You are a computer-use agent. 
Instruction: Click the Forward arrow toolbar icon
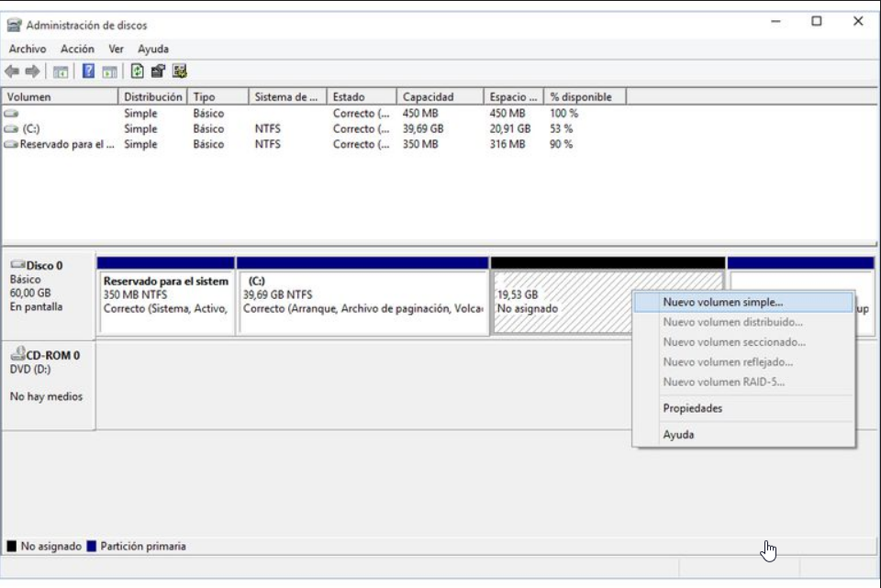(32, 72)
